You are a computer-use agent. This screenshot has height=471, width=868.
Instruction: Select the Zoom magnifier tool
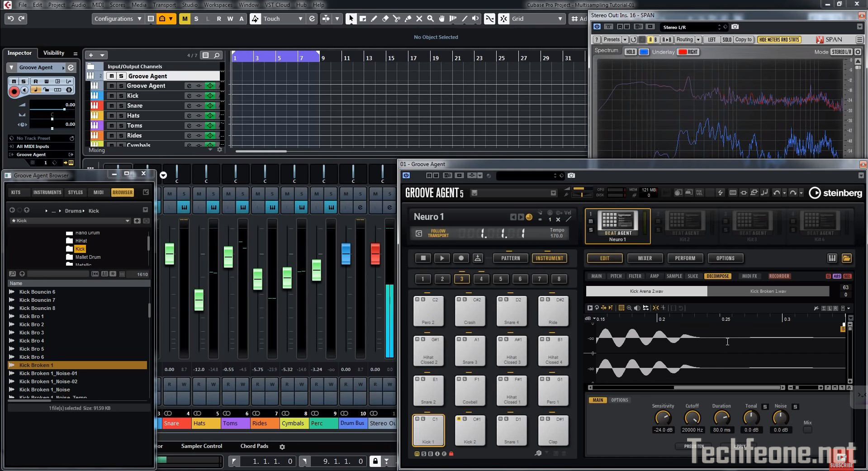tap(431, 19)
